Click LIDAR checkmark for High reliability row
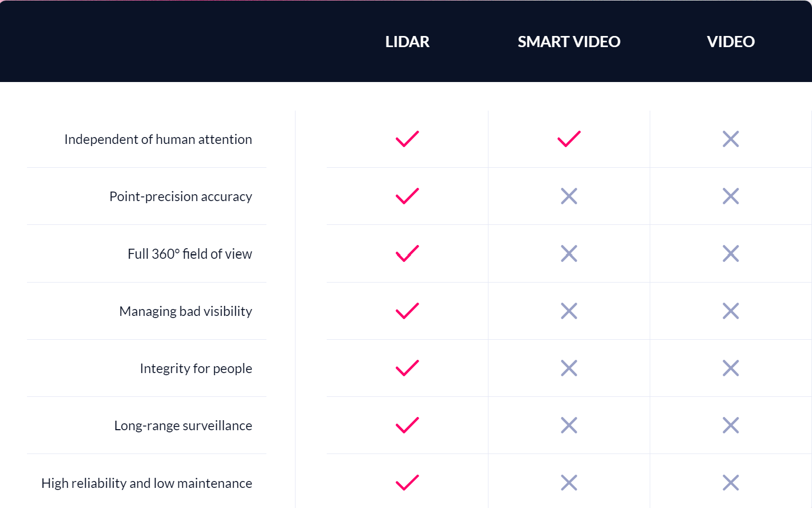The height and width of the screenshot is (508, 812). 407,483
